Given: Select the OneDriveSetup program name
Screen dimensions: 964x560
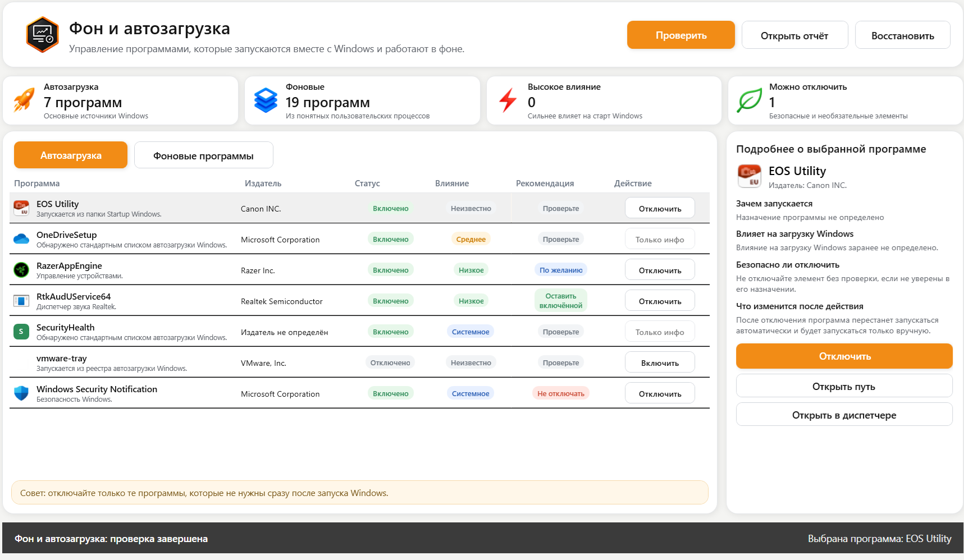Looking at the screenshot, I should (67, 235).
